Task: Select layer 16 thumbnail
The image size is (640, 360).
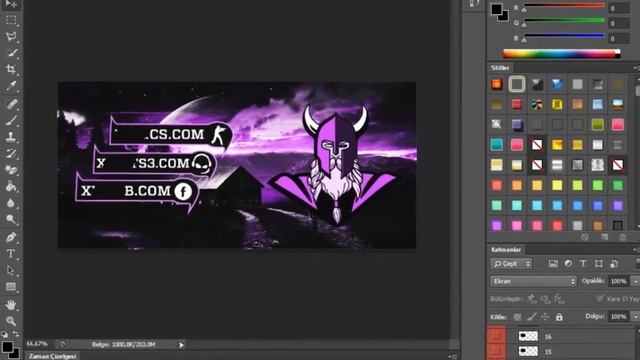Action: click(x=528, y=336)
